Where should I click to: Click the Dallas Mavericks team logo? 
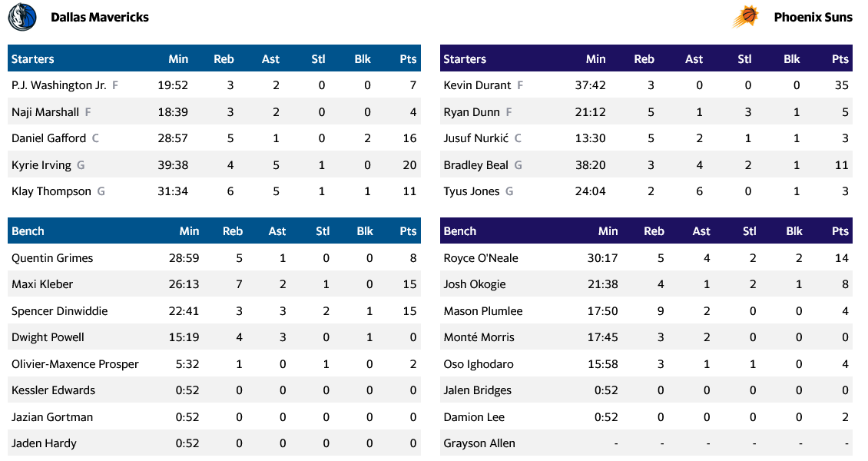click(x=22, y=17)
